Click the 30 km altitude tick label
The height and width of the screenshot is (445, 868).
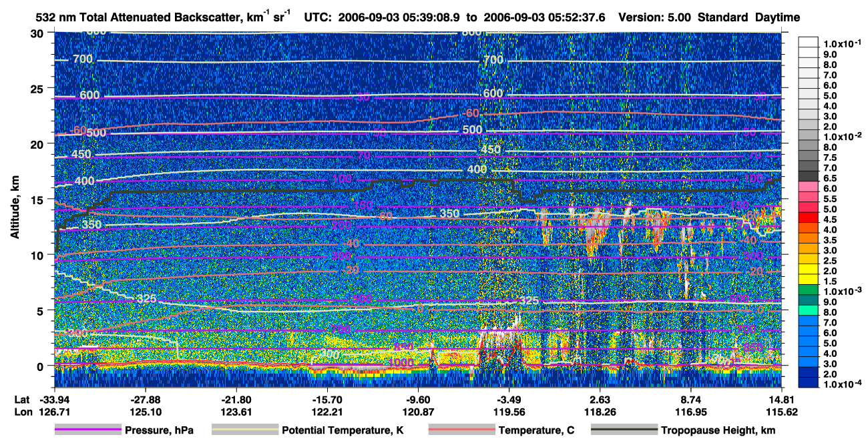pyautogui.click(x=38, y=33)
